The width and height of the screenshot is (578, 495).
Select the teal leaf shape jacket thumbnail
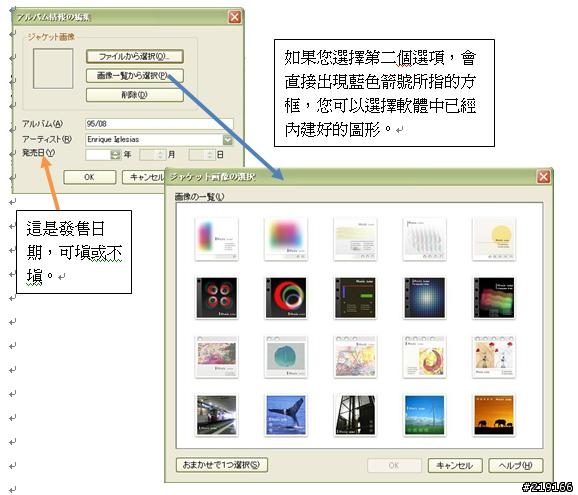286,357
